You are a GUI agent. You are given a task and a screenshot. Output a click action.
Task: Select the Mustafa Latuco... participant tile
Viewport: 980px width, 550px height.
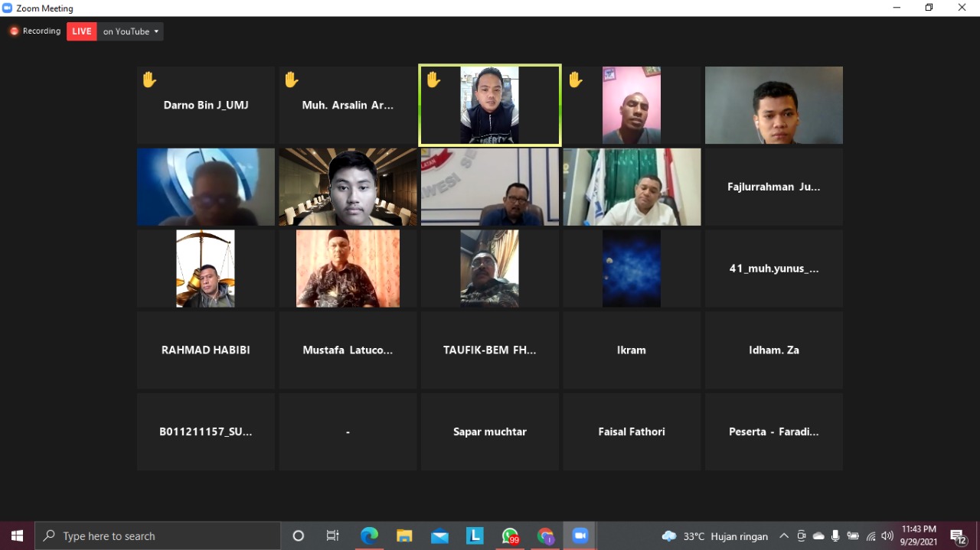click(x=348, y=350)
